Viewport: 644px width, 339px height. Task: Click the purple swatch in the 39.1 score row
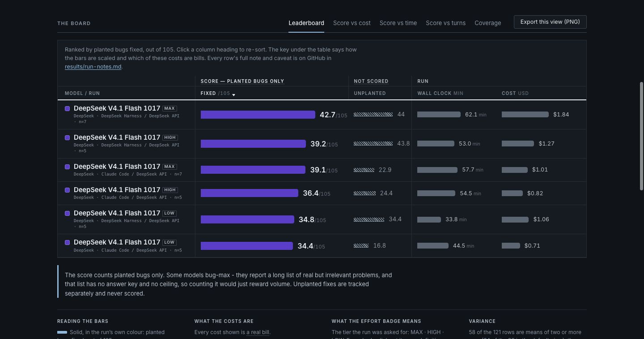pos(67,167)
